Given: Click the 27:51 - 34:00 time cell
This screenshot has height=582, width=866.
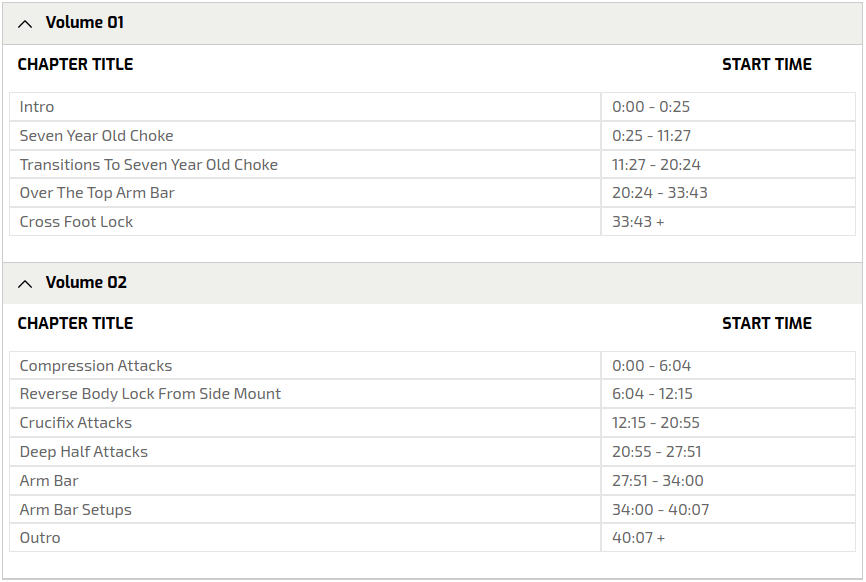Looking at the screenshot, I should [x=658, y=481].
